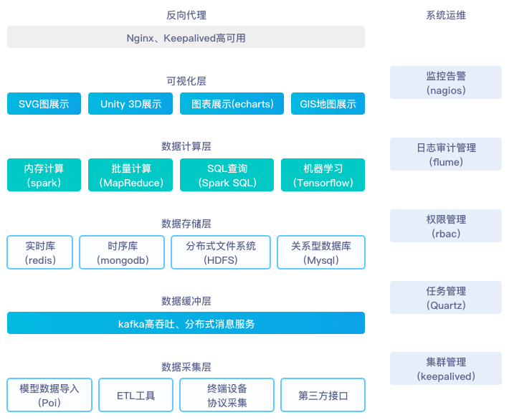Image resolution: width=509 pixels, height=420 pixels.
Task: Click 内存计算 (spark) block
Action: (x=44, y=176)
